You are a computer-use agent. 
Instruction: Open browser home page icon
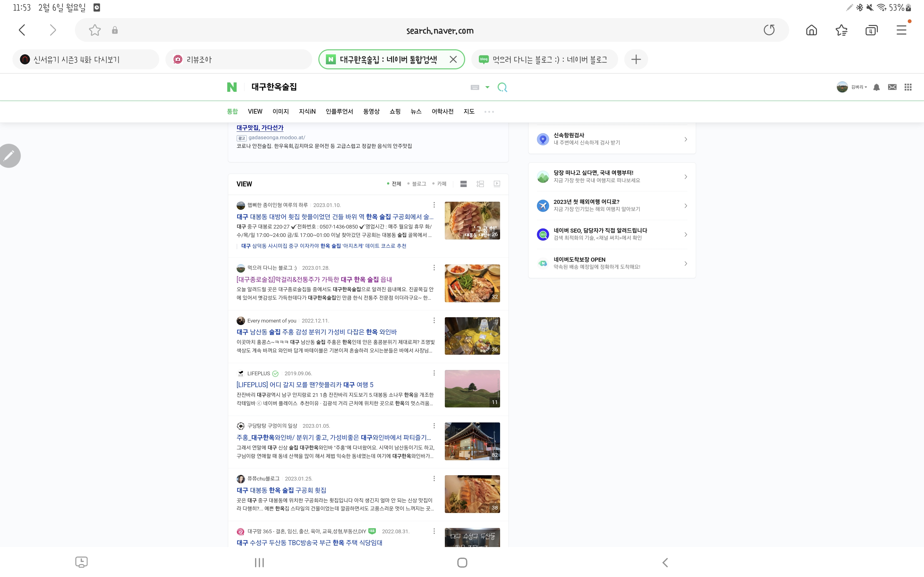pos(811,30)
